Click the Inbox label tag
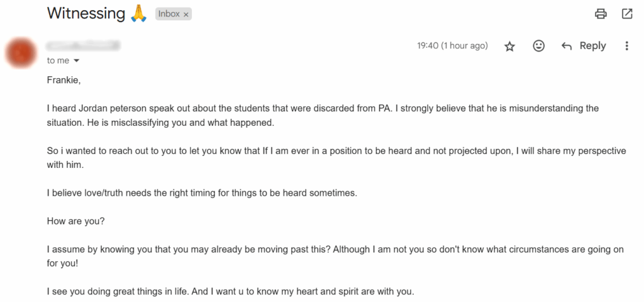Viewport: 644px width, 302px height. [169, 14]
